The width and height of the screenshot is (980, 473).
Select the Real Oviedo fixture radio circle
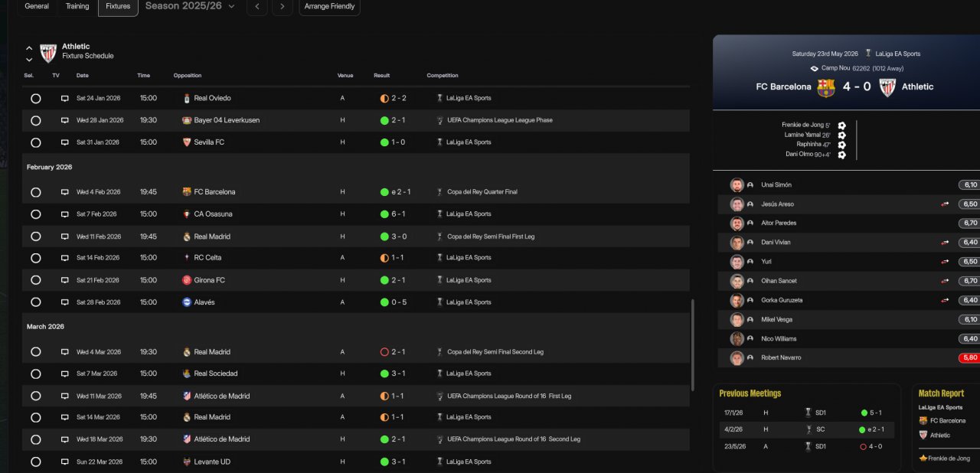click(35, 99)
